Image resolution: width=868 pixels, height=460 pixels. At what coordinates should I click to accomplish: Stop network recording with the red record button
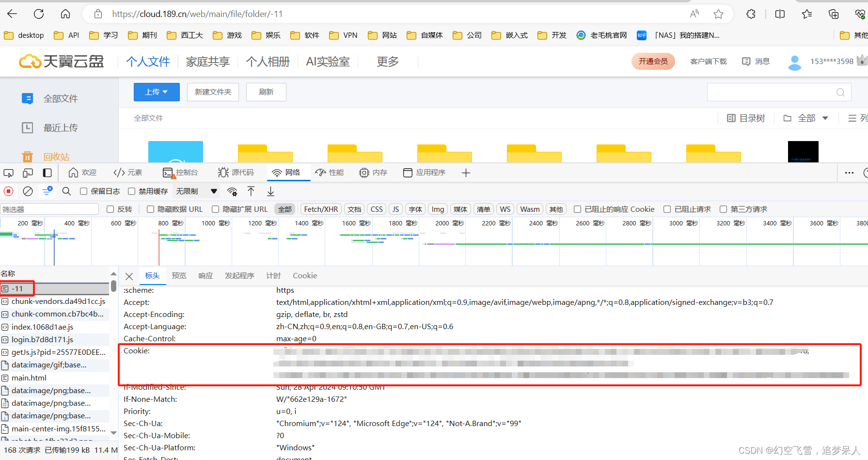8,191
